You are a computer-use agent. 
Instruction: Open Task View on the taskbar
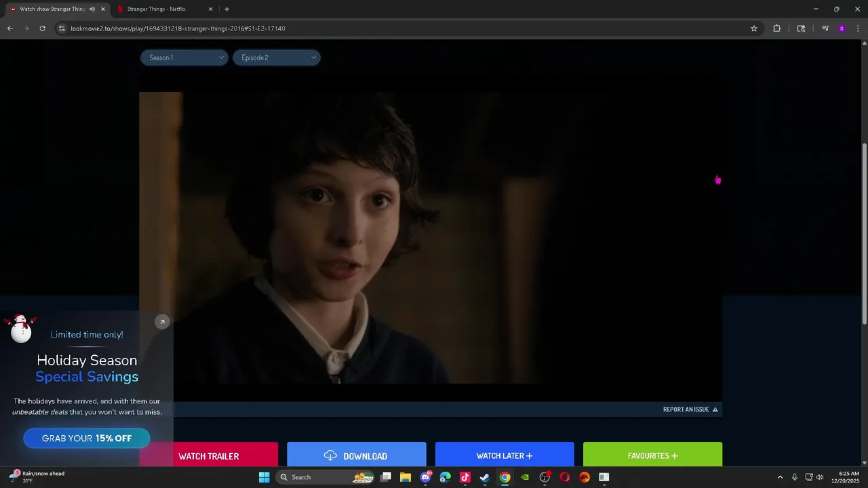tap(386, 477)
